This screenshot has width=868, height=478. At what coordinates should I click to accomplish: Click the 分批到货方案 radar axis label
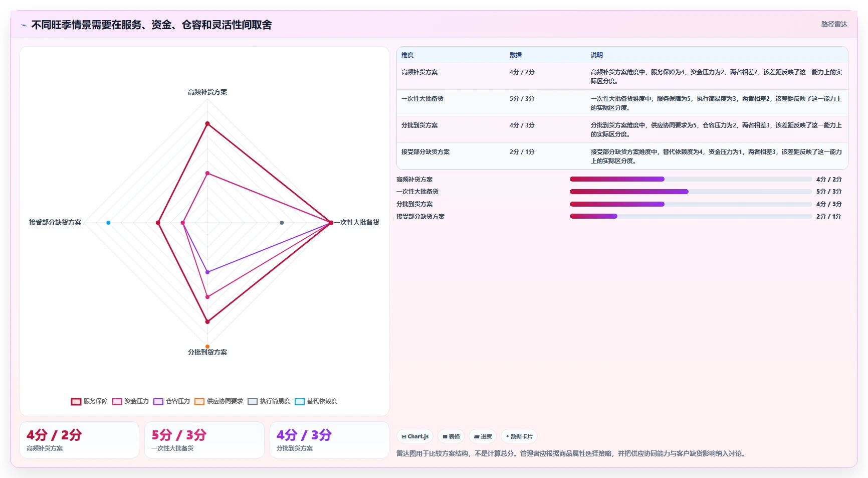point(207,353)
